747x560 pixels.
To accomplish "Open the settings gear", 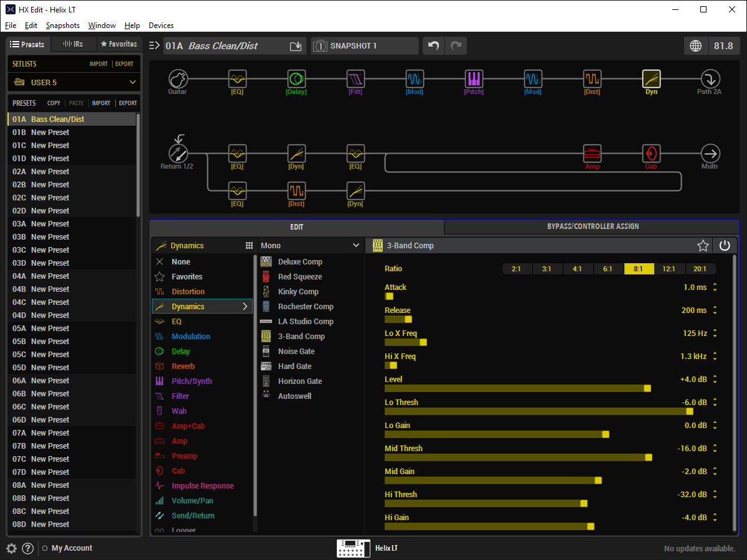I will point(11,548).
